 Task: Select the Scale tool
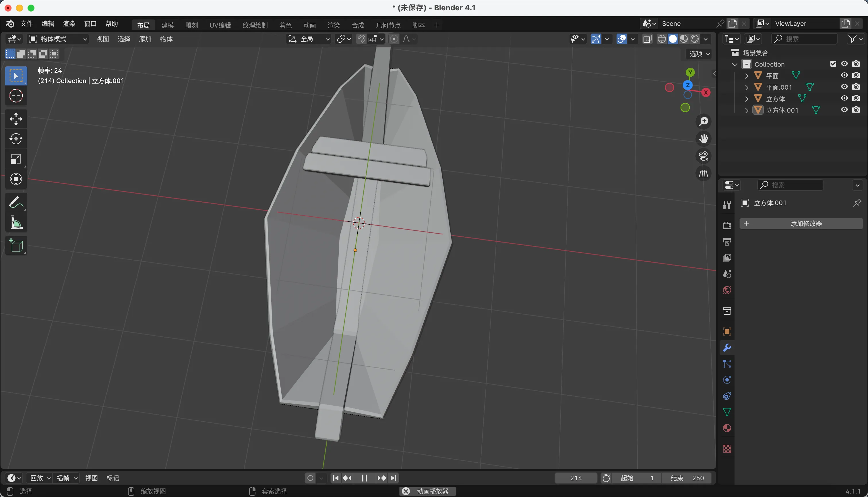16,159
